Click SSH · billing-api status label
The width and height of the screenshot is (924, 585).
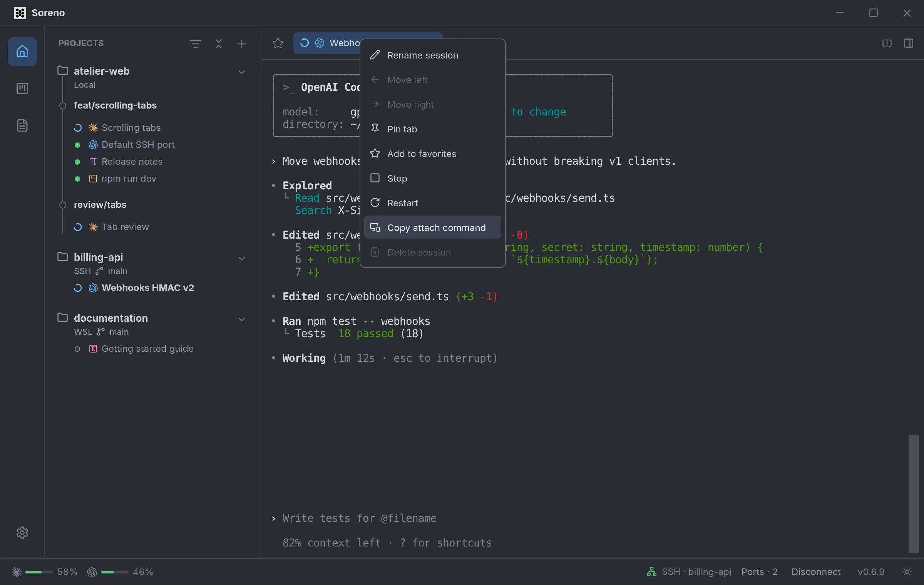[x=696, y=572]
